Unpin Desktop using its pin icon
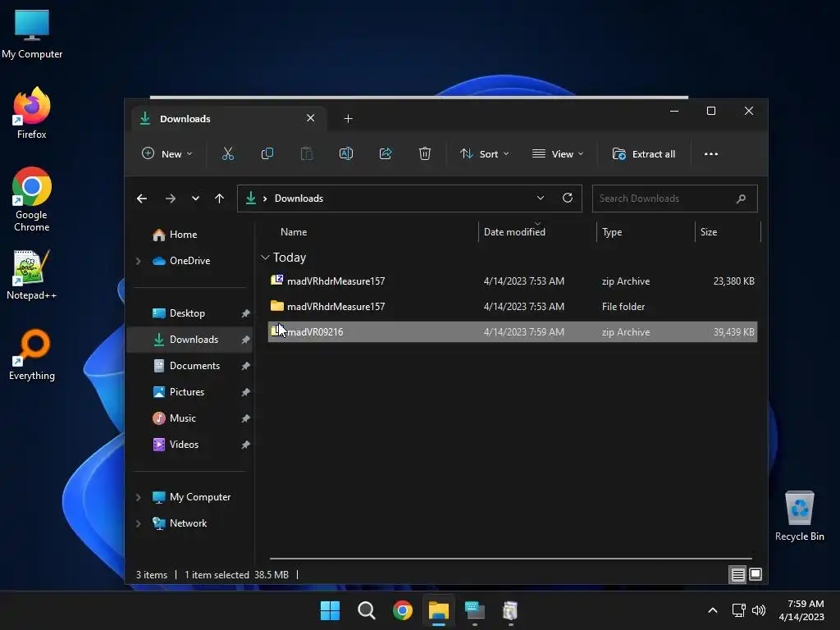 pyautogui.click(x=245, y=313)
